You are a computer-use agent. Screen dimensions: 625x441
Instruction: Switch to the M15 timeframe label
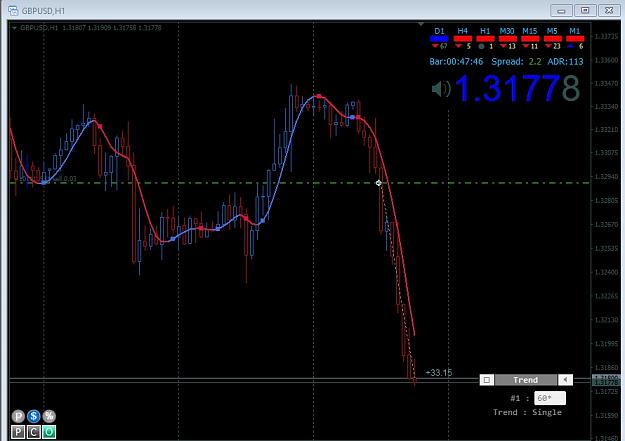(530, 31)
